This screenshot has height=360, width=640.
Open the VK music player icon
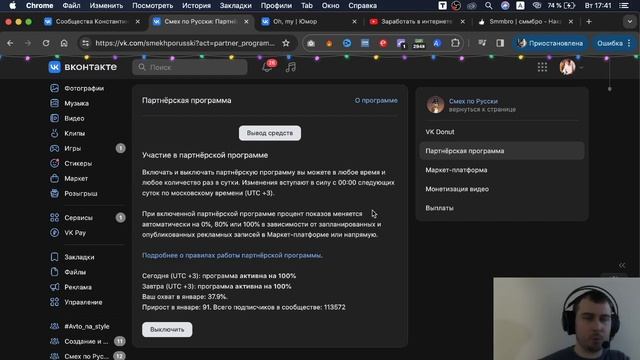(x=291, y=67)
